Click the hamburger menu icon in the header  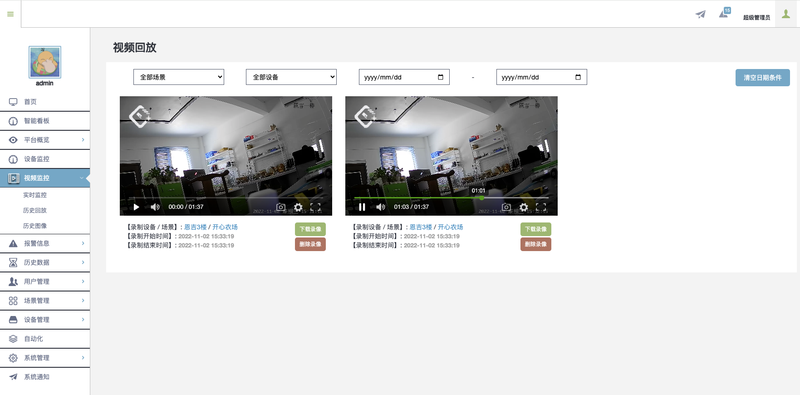10,14
